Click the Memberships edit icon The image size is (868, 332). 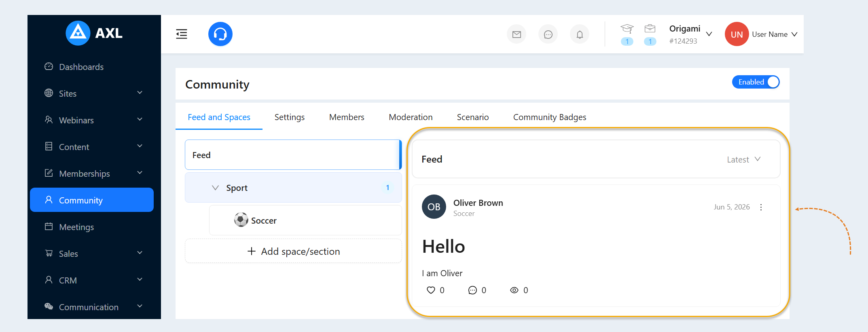pyautogui.click(x=49, y=173)
